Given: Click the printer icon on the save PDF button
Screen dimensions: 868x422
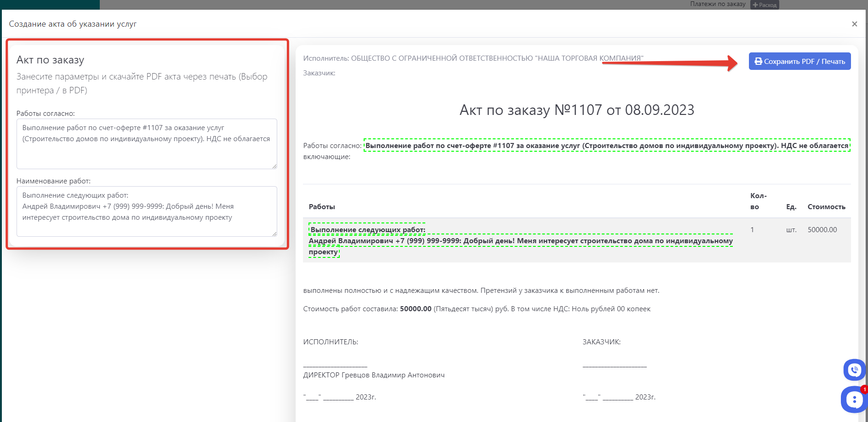Looking at the screenshot, I should [758, 62].
